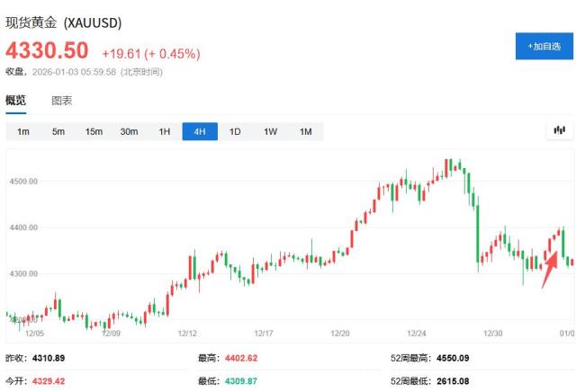Viewport: 585px width, 392px height.
Task: Open the 图表 tab
Action: pos(62,101)
